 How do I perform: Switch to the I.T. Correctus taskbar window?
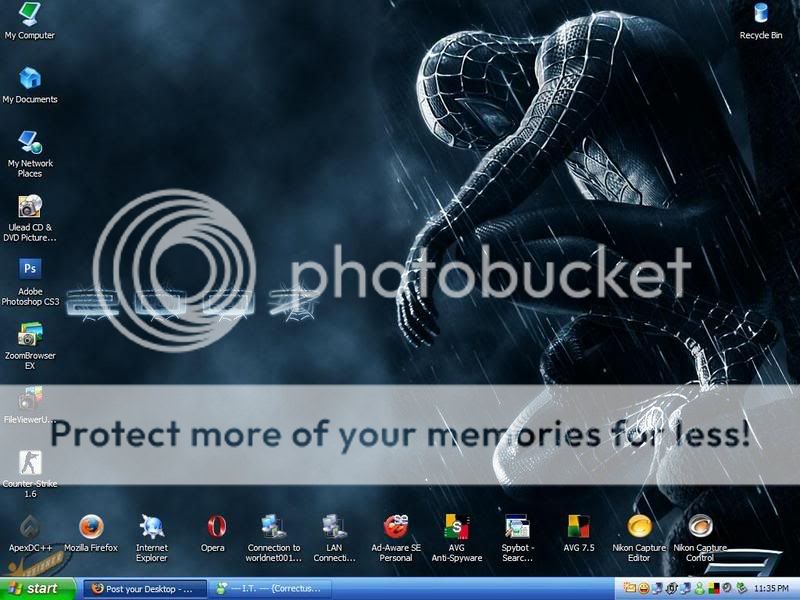click(x=271, y=589)
